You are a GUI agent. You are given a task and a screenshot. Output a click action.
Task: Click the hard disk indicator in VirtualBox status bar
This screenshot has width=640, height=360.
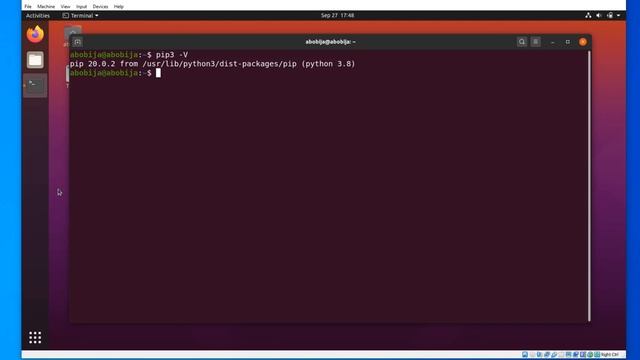tap(525, 354)
